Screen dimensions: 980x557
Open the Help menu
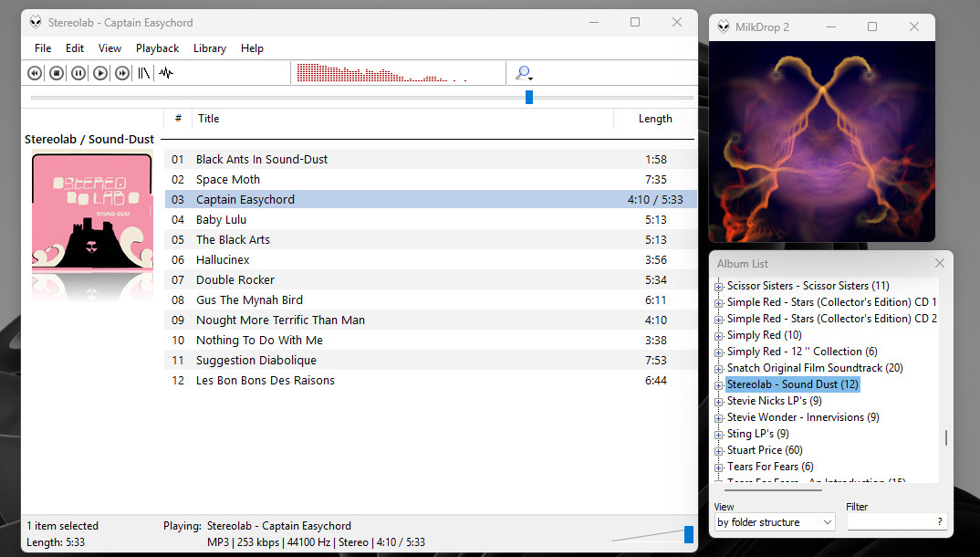[252, 48]
